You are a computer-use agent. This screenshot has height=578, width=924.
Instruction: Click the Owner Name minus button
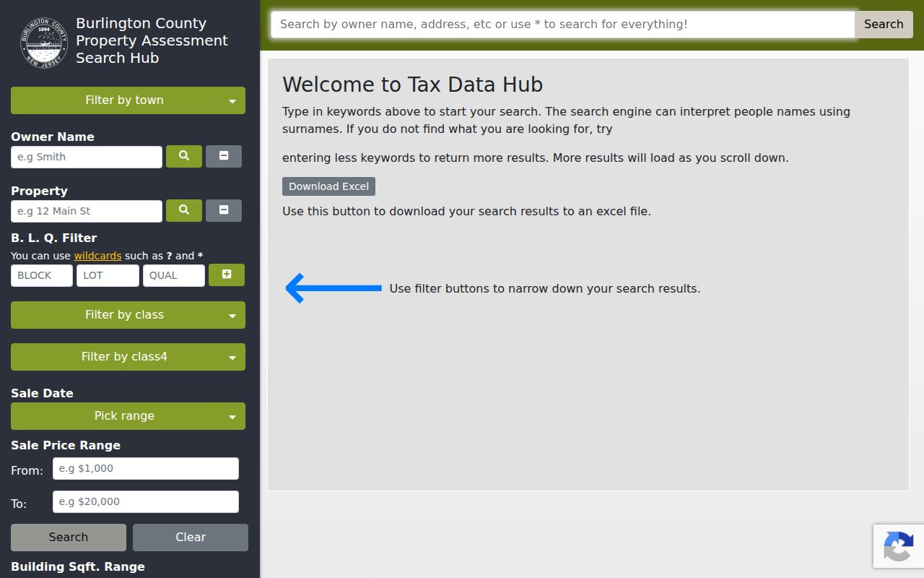point(224,156)
